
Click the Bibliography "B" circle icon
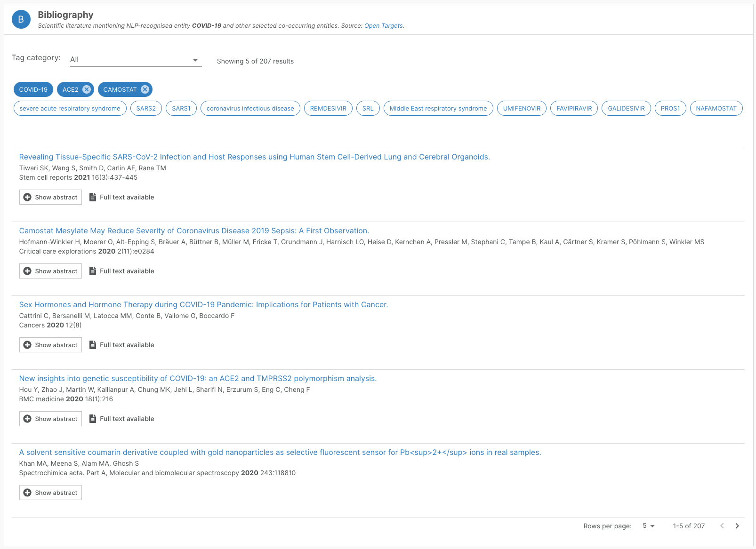[x=21, y=19]
